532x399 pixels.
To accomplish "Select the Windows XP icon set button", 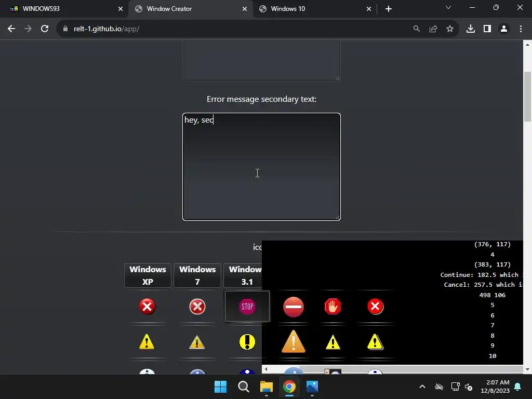I will point(148,275).
